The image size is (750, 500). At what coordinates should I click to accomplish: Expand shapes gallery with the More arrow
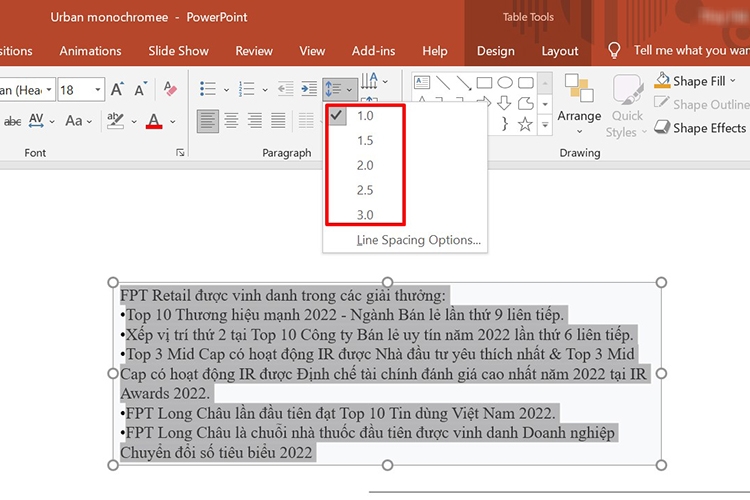[545, 125]
